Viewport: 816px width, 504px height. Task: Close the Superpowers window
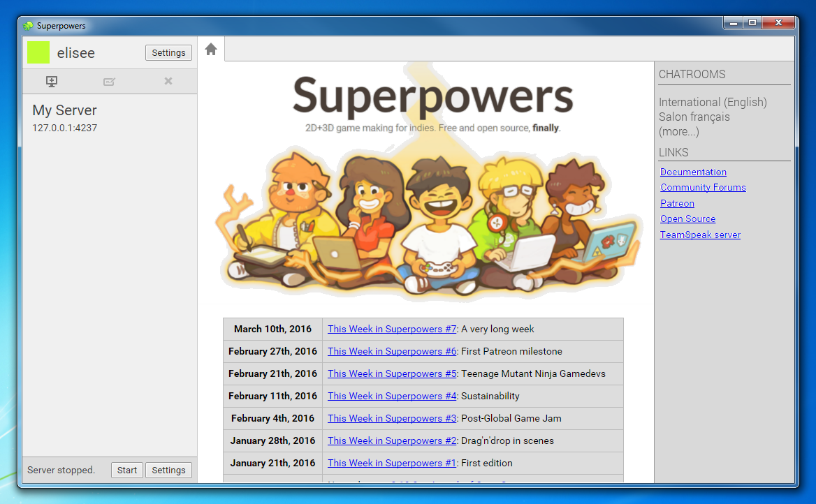pos(778,22)
